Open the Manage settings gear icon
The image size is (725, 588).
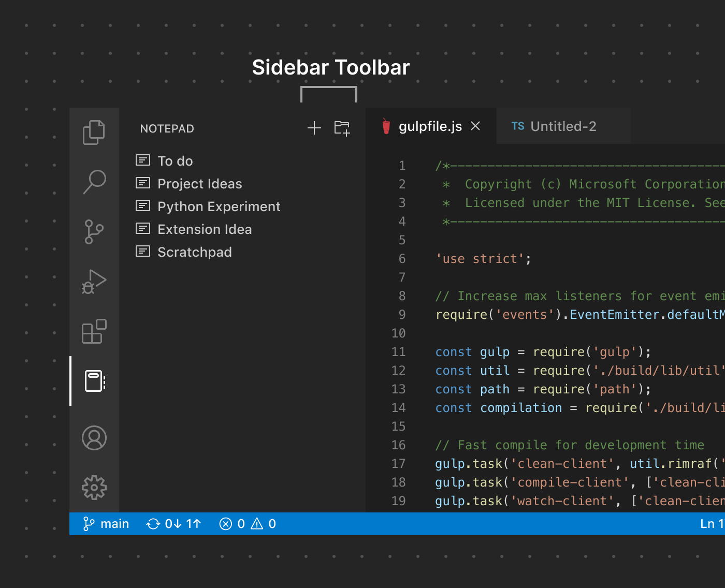pyautogui.click(x=94, y=487)
